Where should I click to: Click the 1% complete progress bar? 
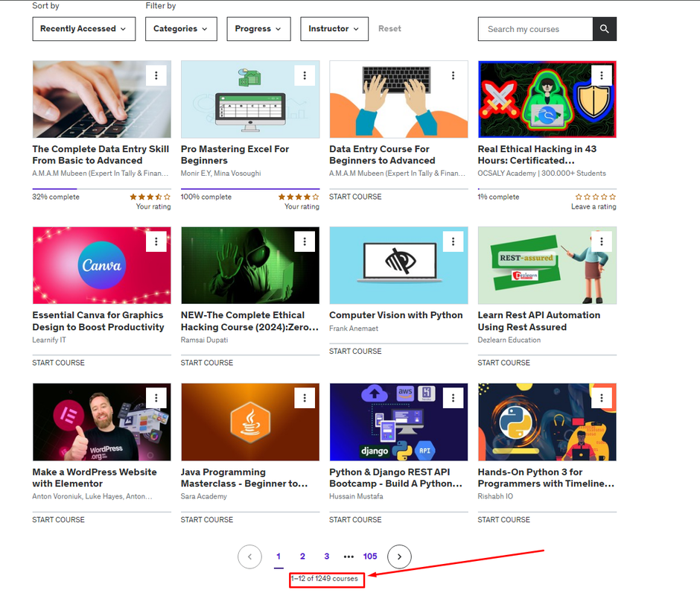[x=547, y=189]
